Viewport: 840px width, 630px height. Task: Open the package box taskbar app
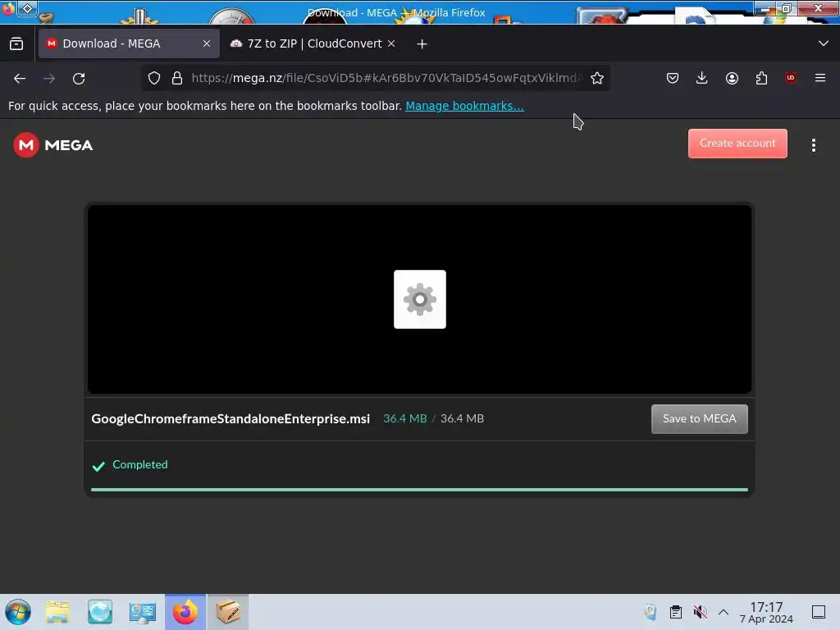click(228, 612)
